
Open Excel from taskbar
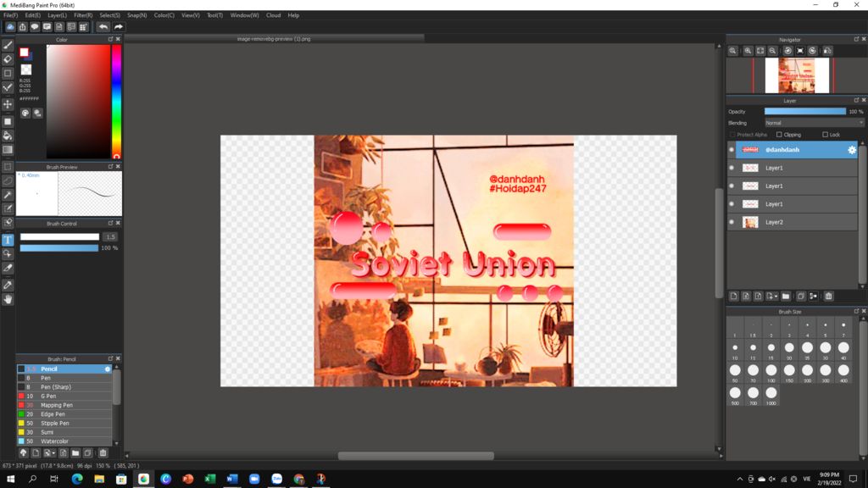[x=210, y=479]
